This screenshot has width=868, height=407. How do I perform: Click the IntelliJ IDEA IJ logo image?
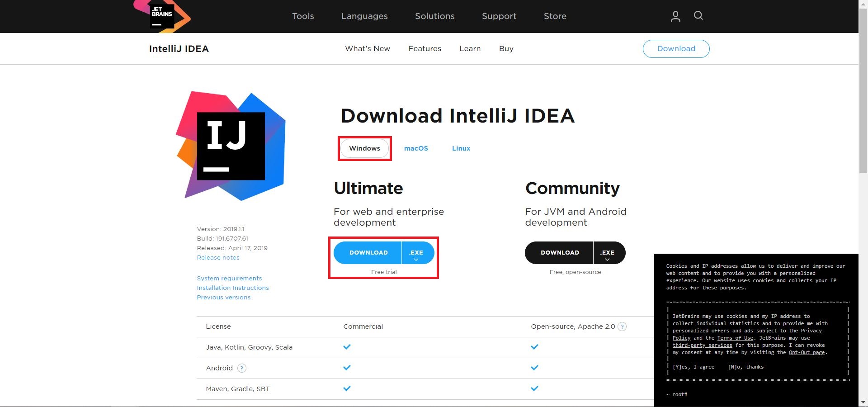[x=231, y=146]
